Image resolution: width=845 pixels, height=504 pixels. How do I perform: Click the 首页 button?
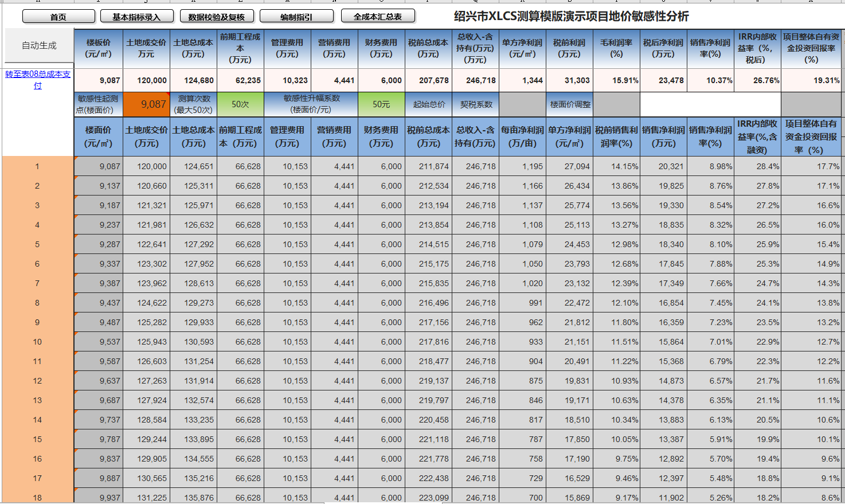tap(58, 17)
